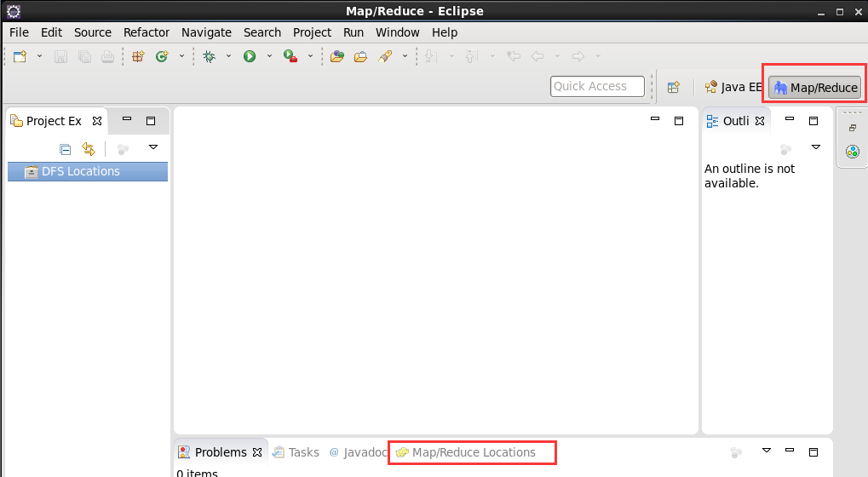The image size is (868, 477).
Task: Open the Source menu
Action: [93, 32]
